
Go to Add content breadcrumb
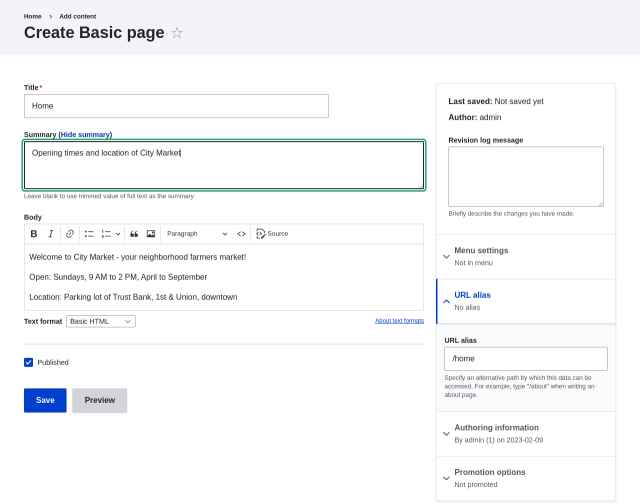[x=78, y=16]
